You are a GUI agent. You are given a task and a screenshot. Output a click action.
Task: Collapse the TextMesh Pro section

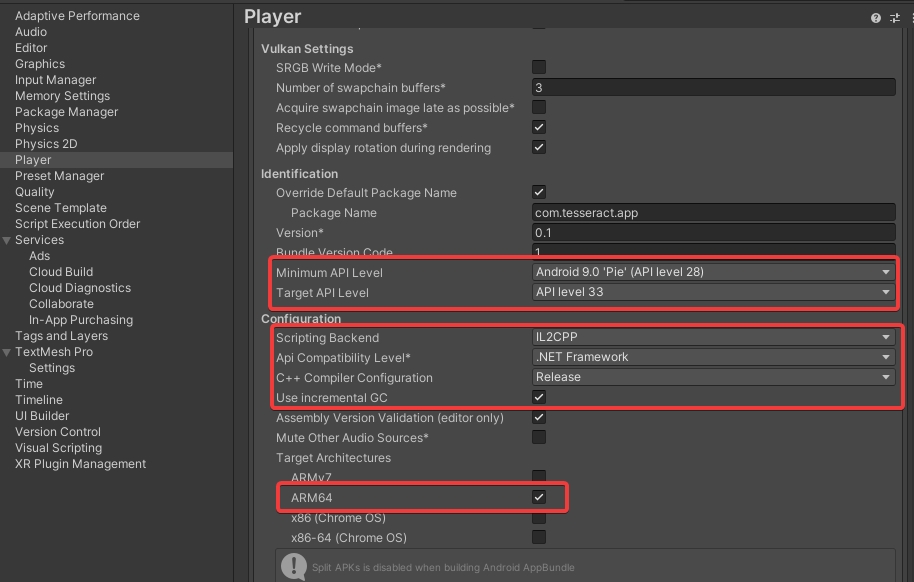tap(7, 352)
